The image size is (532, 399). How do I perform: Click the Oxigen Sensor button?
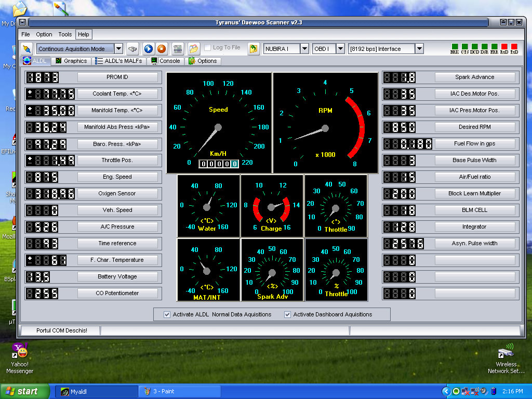click(117, 193)
